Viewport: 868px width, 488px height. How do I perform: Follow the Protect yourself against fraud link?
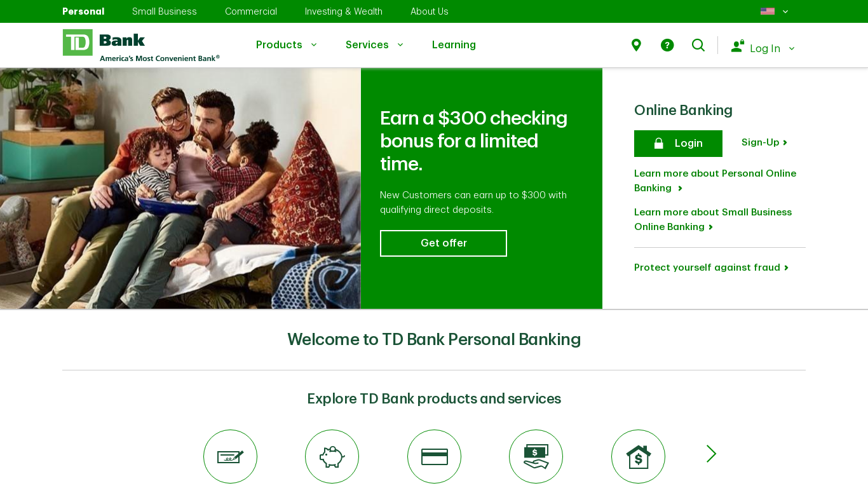click(711, 268)
